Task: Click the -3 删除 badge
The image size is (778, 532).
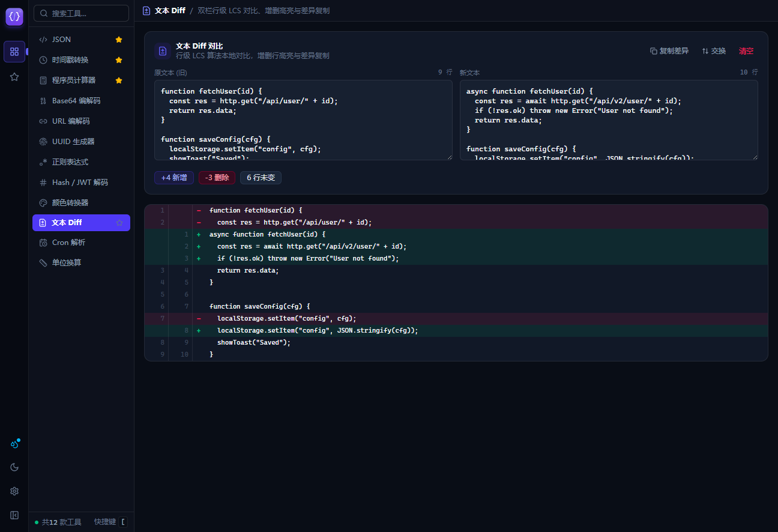Action: [x=217, y=178]
